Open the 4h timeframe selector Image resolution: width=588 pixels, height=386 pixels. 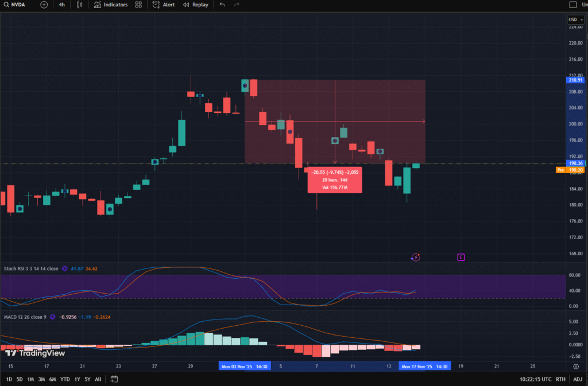point(61,5)
